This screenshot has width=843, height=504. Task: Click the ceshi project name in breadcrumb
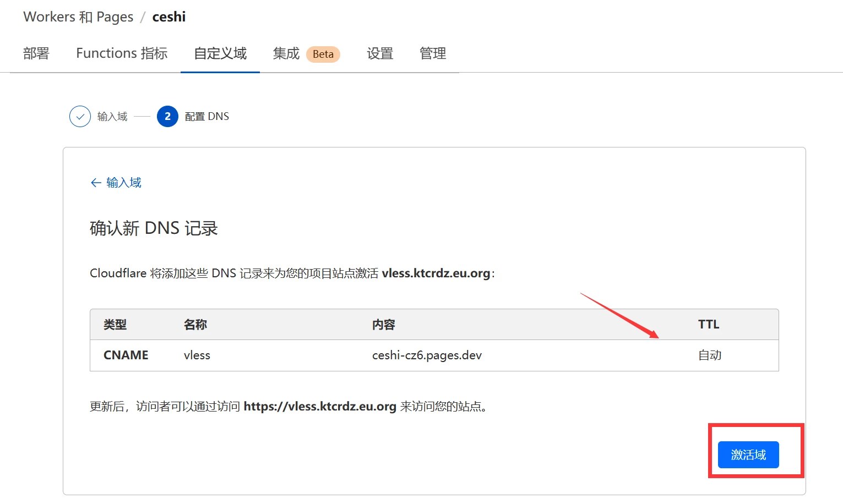tap(169, 17)
